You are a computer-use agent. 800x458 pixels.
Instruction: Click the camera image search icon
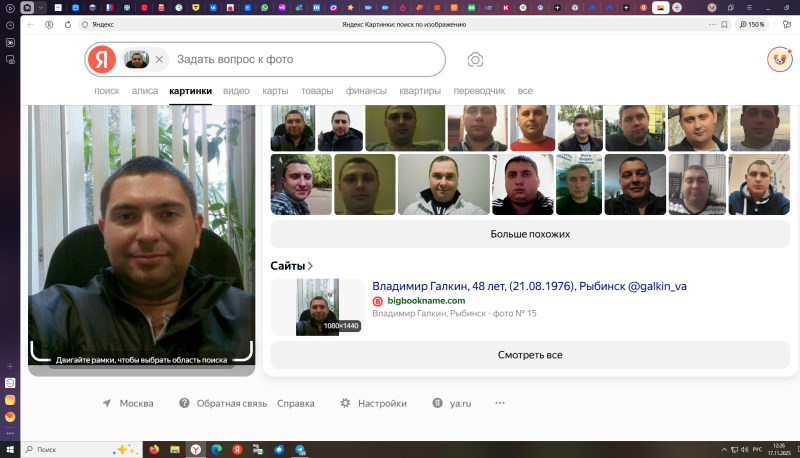click(475, 60)
